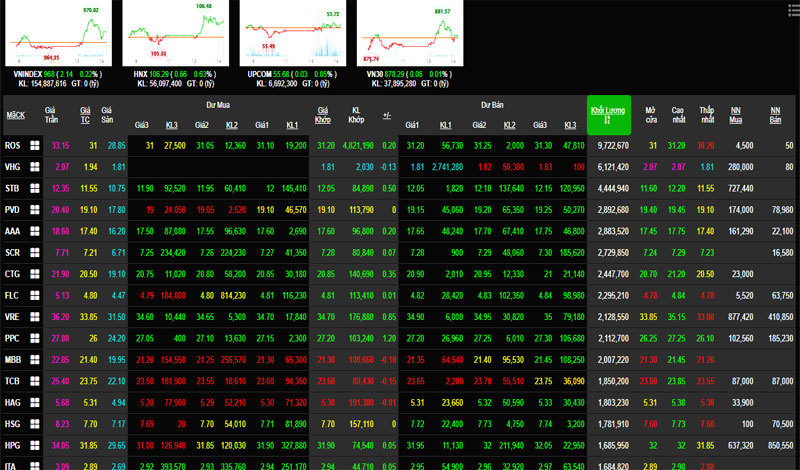Image resolution: width=800 pixels, height=470 pixels.
Task: Click the MBB row grid icon
Action: click(x=35, y=359)
